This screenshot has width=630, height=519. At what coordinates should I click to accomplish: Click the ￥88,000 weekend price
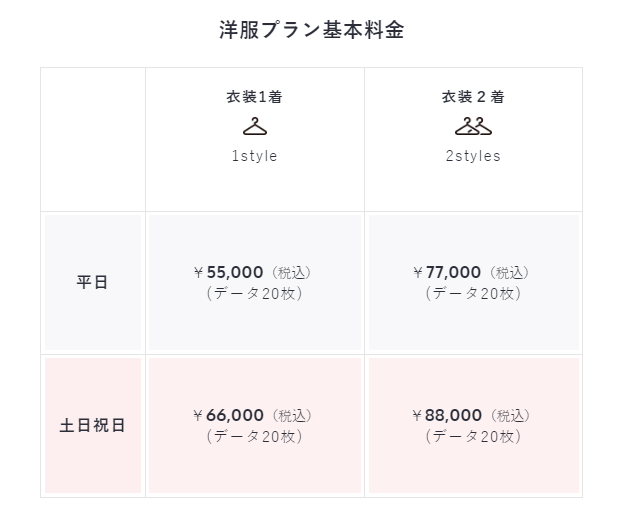click(447, 415)
